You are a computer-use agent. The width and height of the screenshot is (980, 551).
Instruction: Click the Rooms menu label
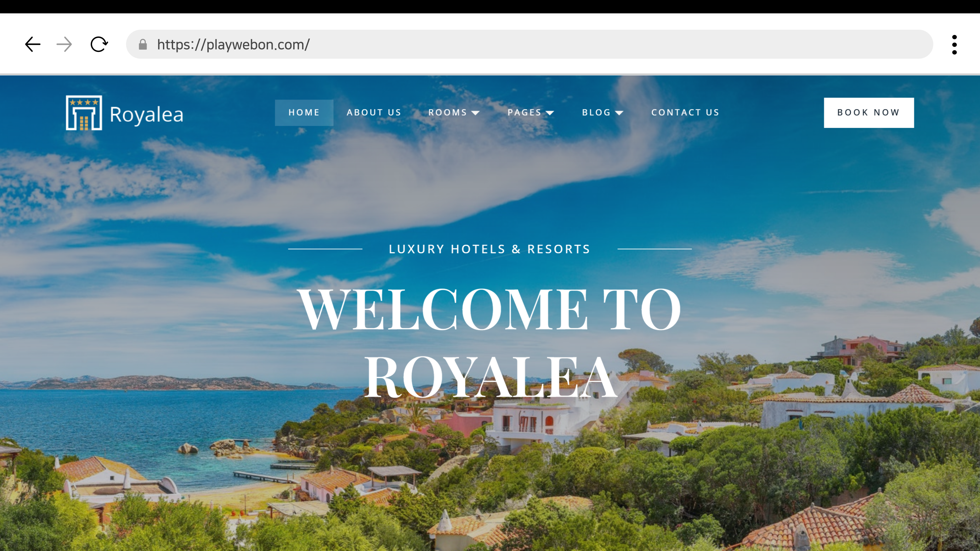click(x=447, y=113)
